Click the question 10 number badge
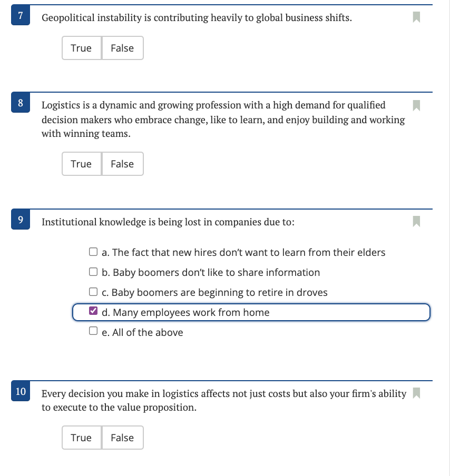Viewport: 450px width, 476px height. pyautogui.click(x=21, y=392)
